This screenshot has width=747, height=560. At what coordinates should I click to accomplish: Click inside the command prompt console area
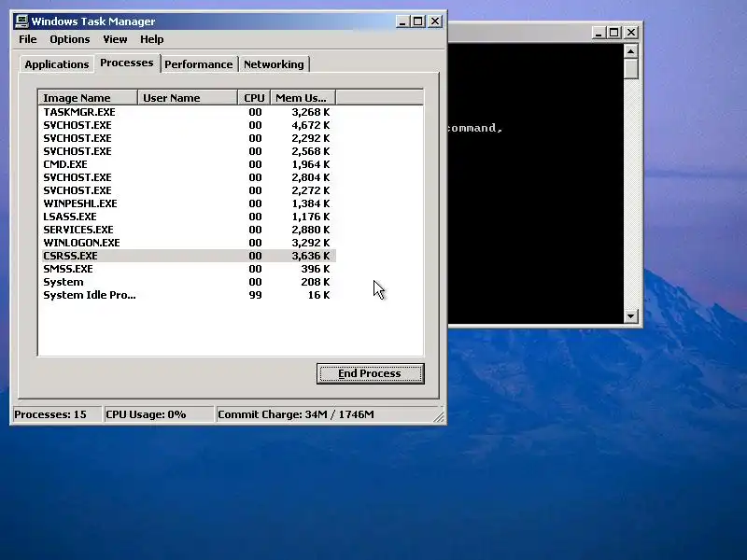(x=535, y=183)
